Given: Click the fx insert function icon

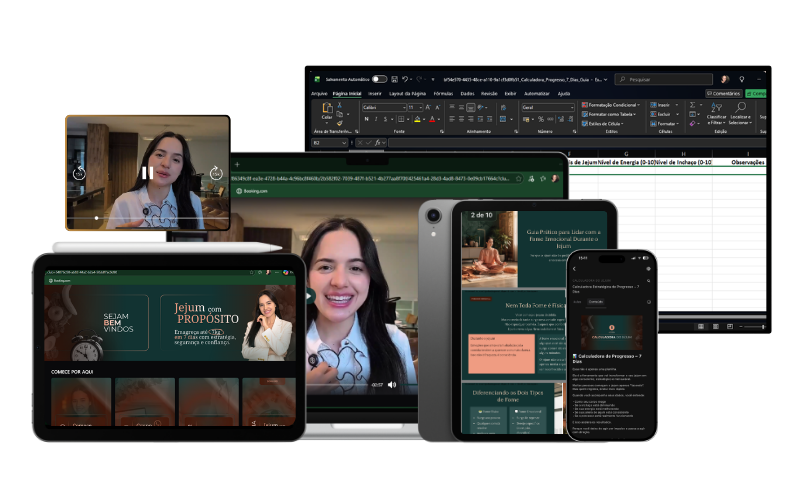Looking at the screenshot, I should [x=378, y=143].
